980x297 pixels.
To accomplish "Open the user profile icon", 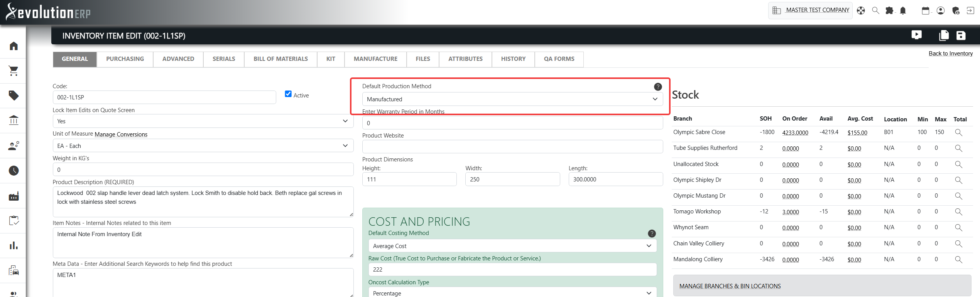I will 941,10.
